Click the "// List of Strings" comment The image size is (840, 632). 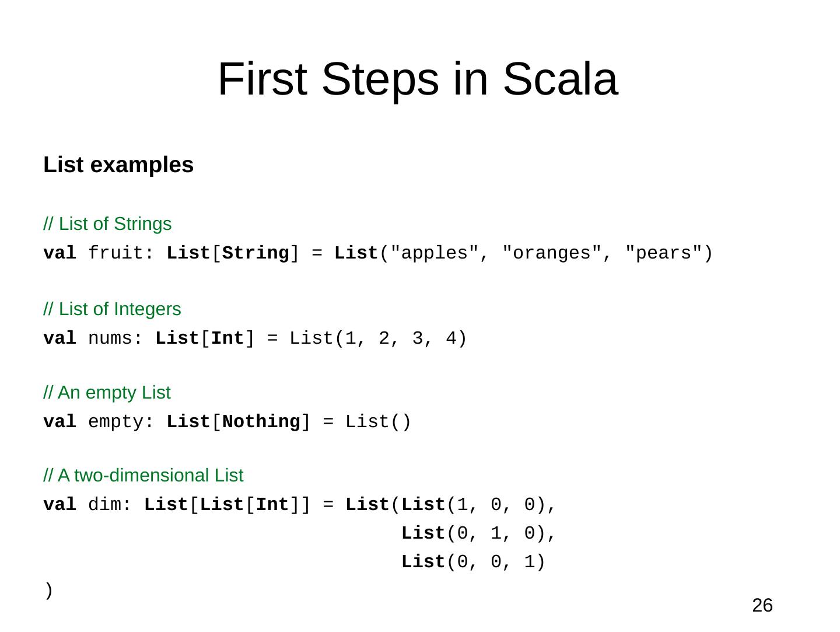(107, 224)
